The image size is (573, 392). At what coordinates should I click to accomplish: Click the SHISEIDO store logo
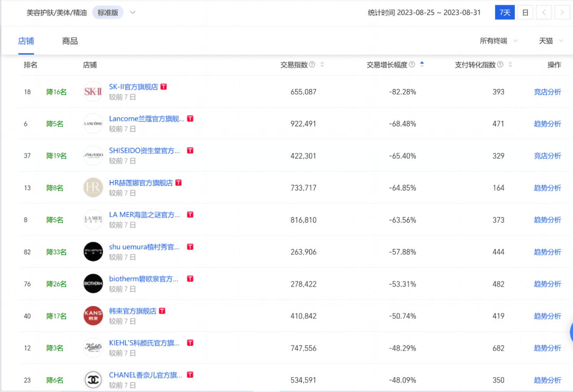point(93,155)
